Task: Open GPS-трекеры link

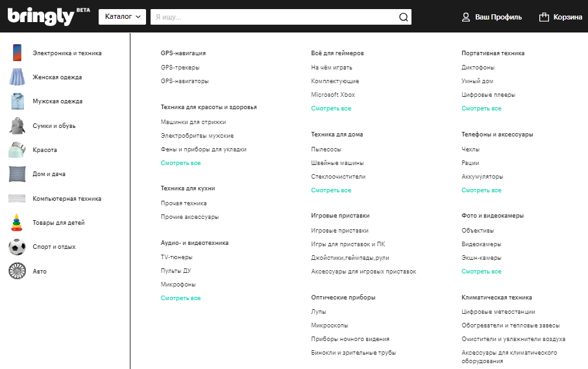Action: pos(180,67)
